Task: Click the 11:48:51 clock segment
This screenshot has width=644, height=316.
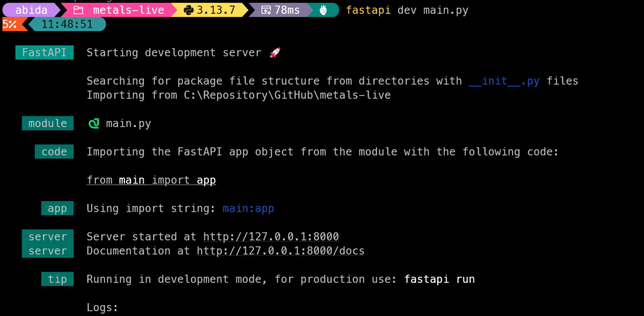Action: point(67,24)
